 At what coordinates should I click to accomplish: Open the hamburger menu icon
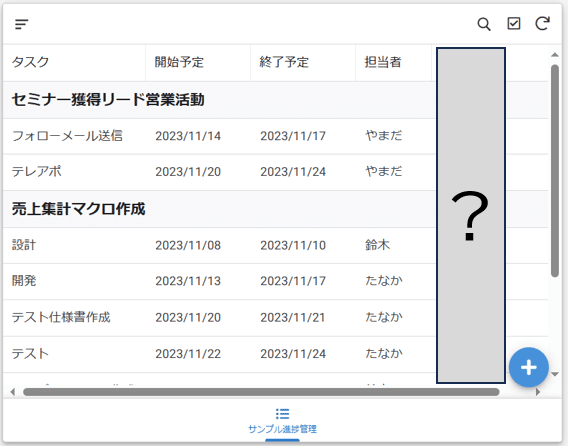point(22,24)
